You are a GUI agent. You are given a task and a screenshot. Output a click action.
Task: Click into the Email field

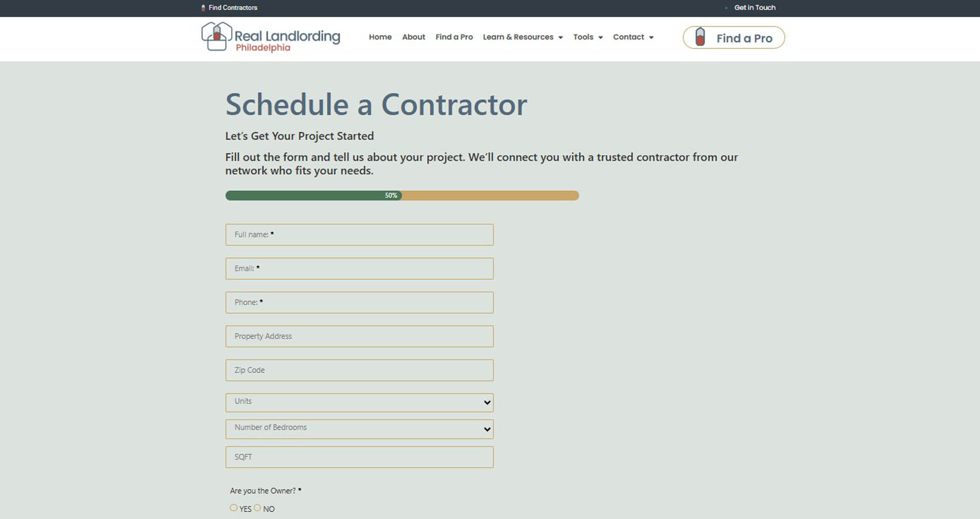[359, 269]
